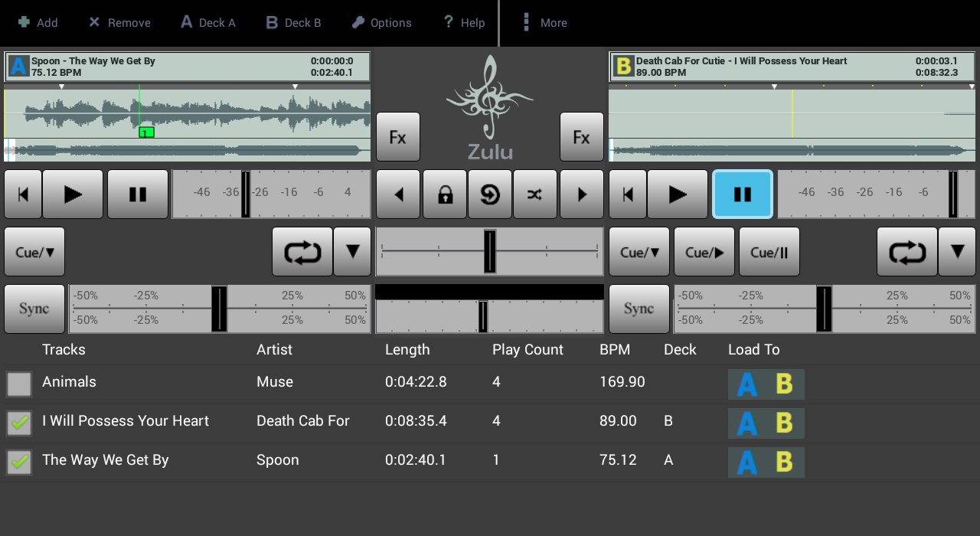The height and width of the screenshot is (536, 980).
Task: Enable Sync on Deck A
Action: tap(34, 309)
